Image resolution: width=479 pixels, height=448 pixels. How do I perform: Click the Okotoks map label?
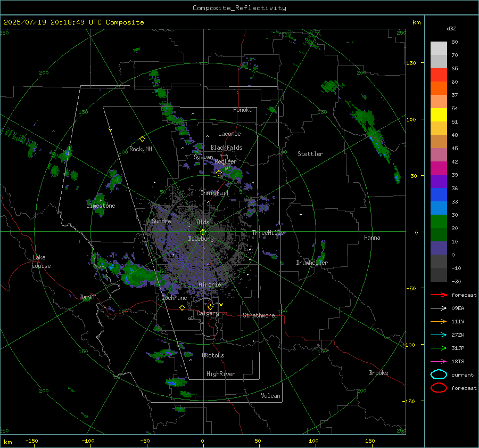pyautogui.click(x=213, y=355)
